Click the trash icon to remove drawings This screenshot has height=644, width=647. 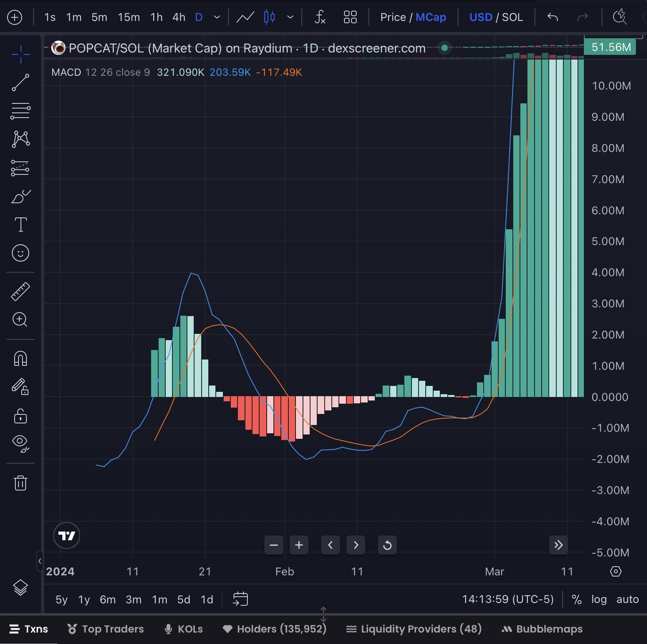pyautogui.click(x=21, y=483)
